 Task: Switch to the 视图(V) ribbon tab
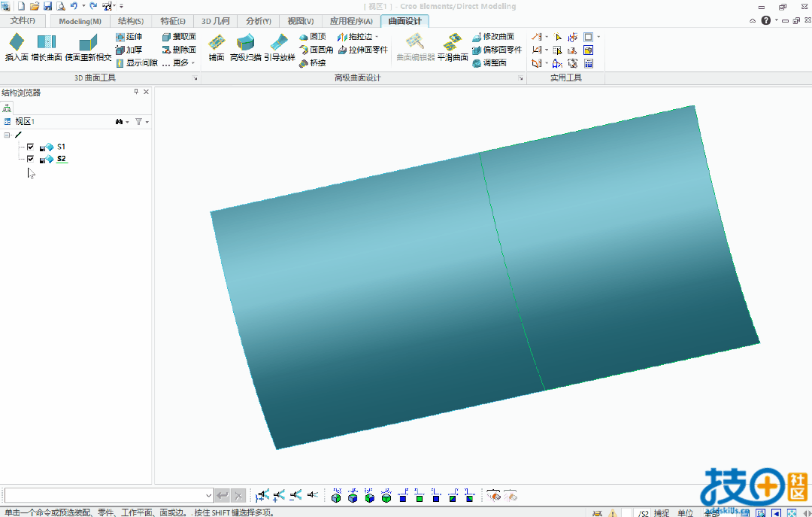pyautogui.click(x=300, y=21)
